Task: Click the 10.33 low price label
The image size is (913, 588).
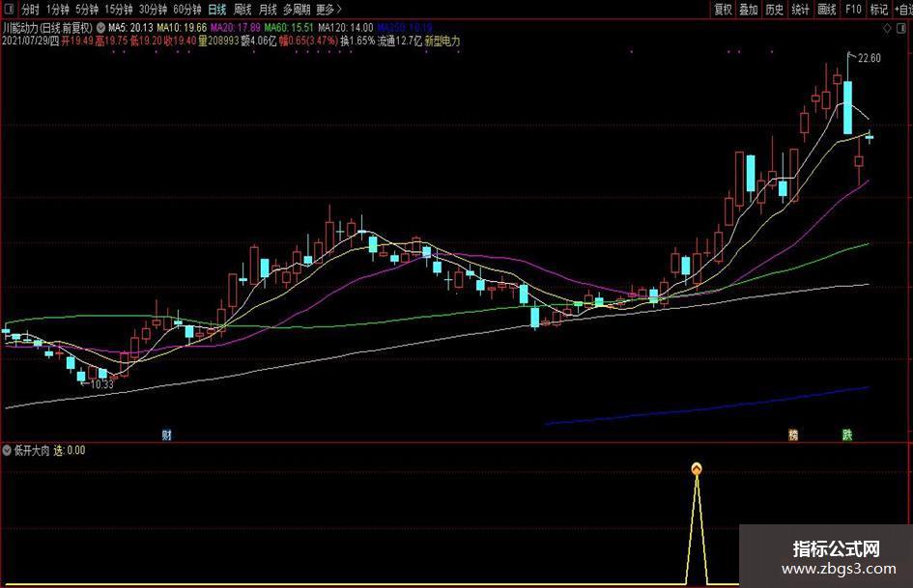Action: (101, 384)
